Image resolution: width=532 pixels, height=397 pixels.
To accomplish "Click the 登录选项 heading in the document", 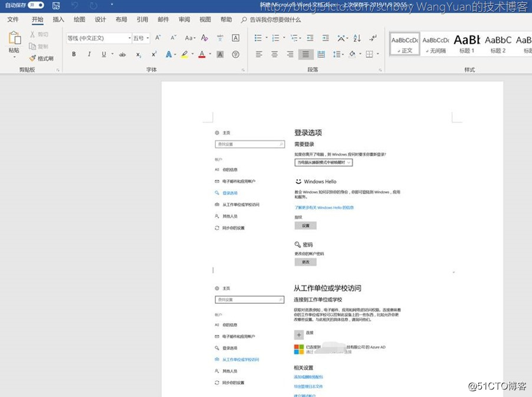I will tap(308, 133).
